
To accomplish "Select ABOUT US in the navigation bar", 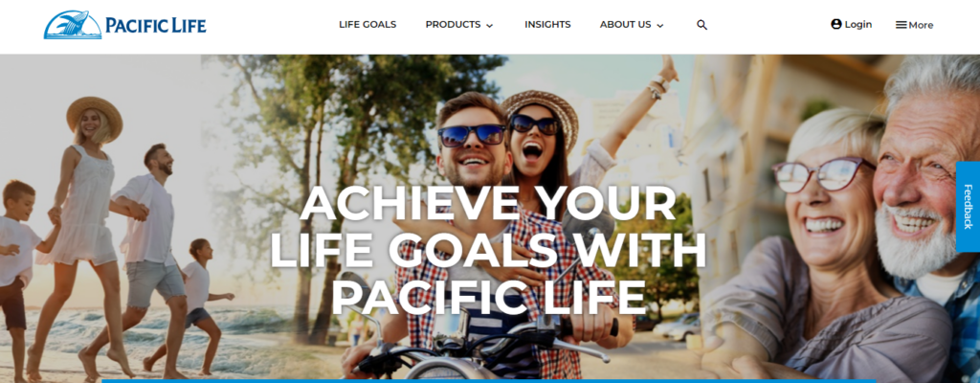I will tap(625, 24).
